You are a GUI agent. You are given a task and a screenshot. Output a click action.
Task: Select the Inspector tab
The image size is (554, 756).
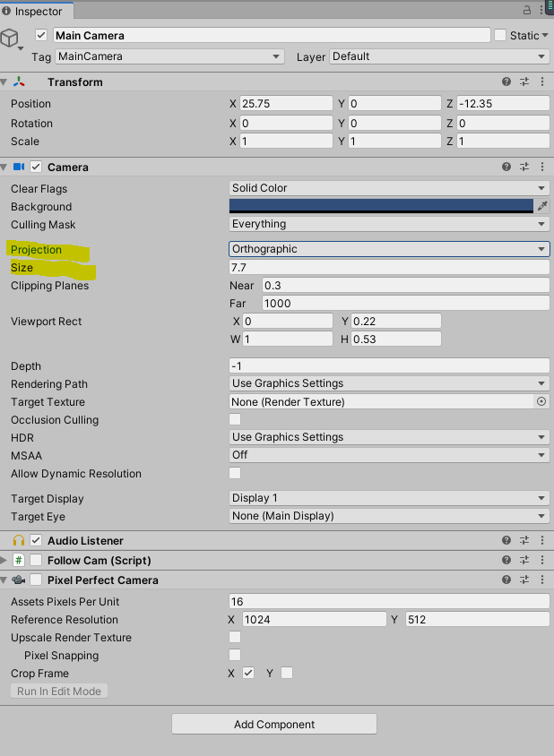click(36, 11)
